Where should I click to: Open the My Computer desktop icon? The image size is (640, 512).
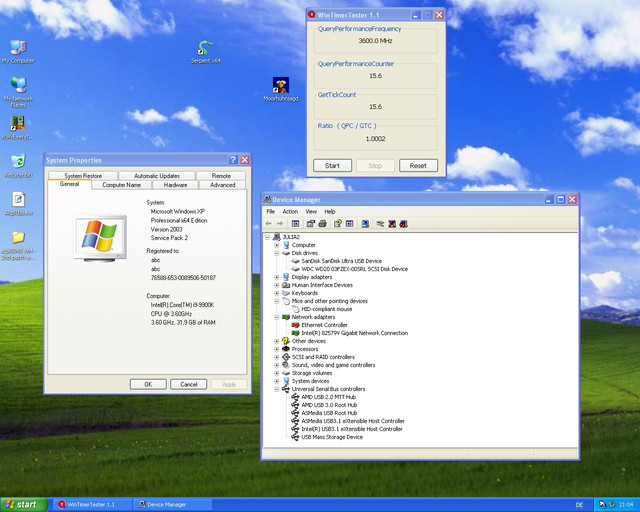pos(18,52)
